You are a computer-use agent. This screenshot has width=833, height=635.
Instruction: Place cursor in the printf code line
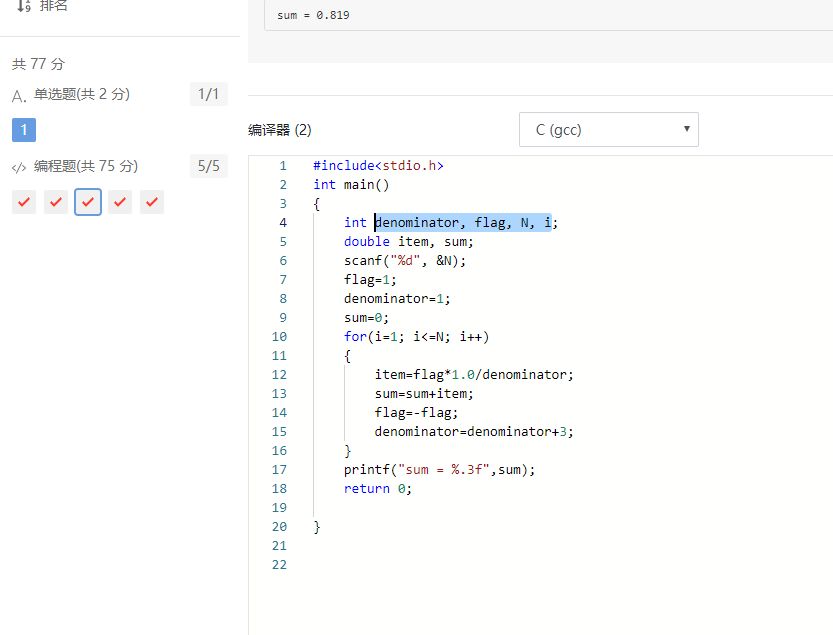pos(440,469)
